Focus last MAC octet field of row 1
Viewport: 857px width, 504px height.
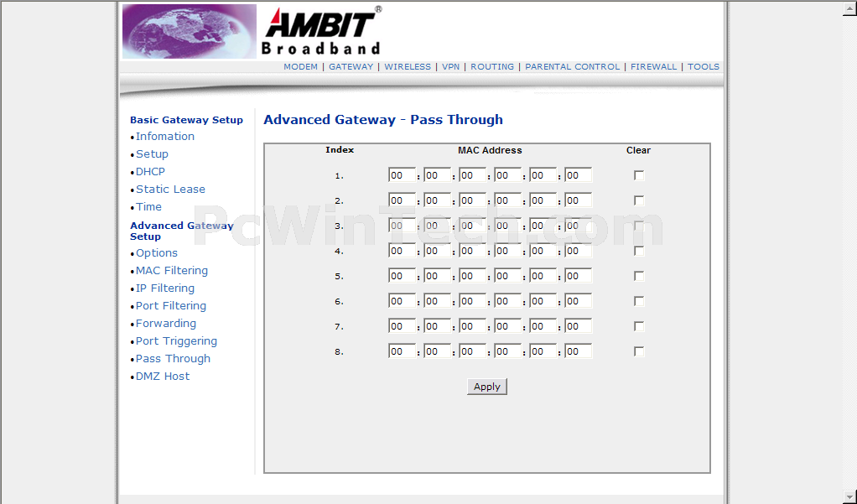tap(579, 175)
